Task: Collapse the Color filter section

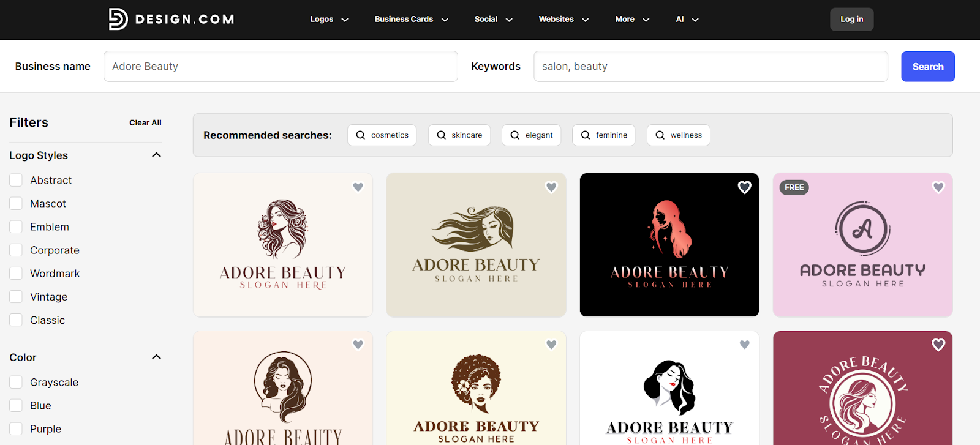Action: click(156, 357)
